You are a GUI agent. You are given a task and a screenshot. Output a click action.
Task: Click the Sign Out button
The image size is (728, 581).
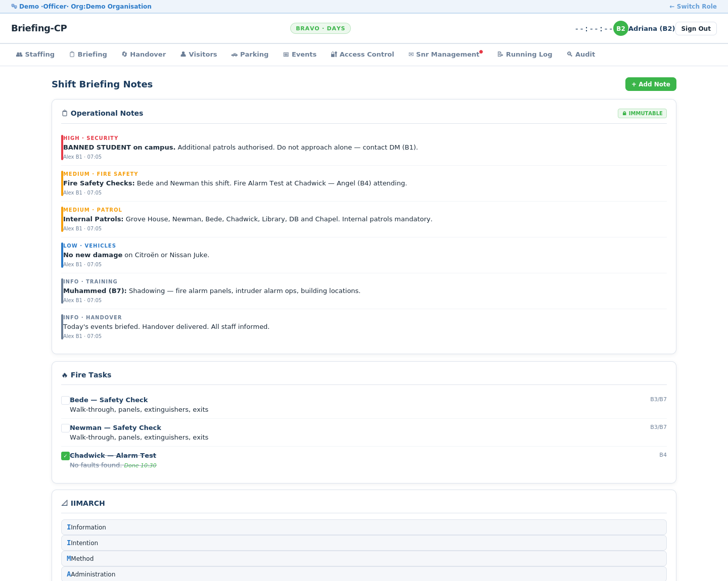click(x=696, y=29)
